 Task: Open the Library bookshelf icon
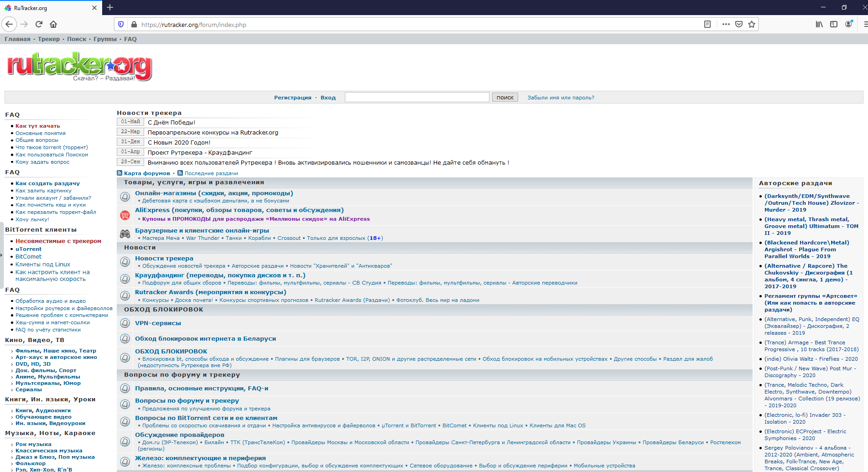[x=820, y=24]
